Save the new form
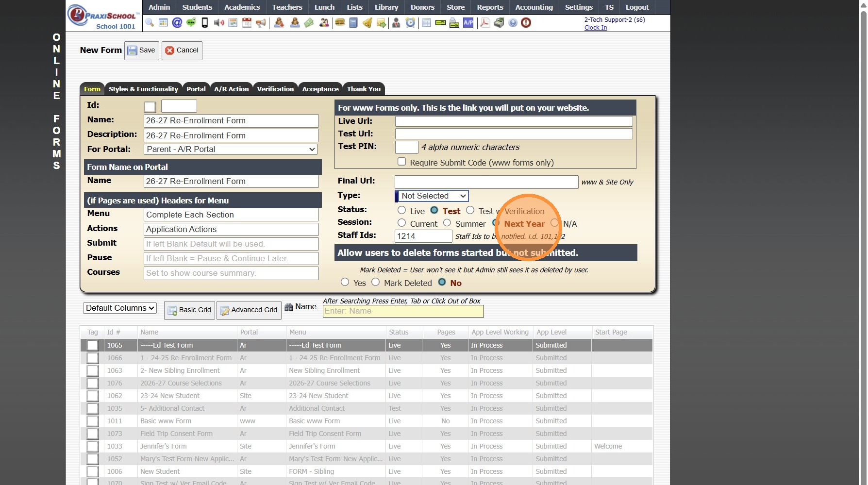868x485 pixels. pyautogui.click(x=142, y=50)
